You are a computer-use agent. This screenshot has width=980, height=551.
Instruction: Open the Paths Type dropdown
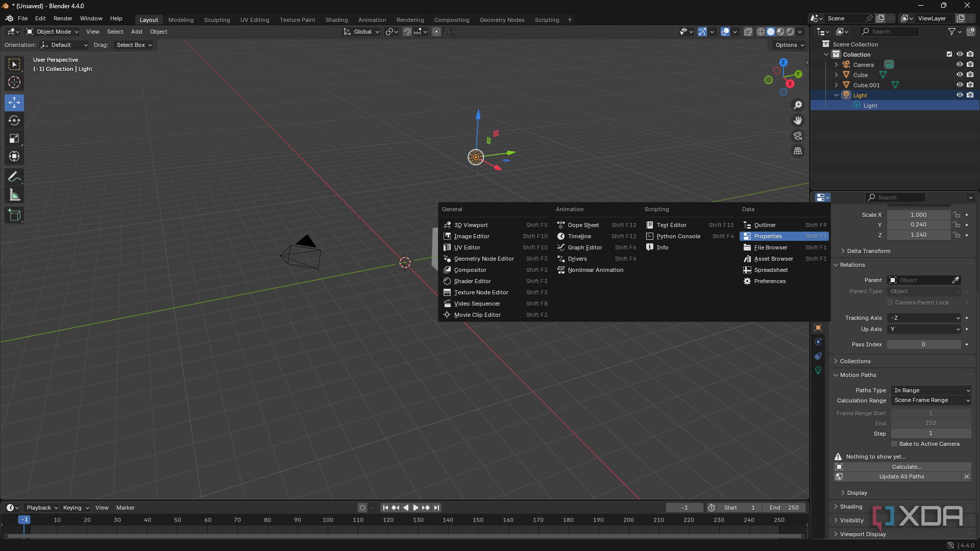pyautogui.click(x=932, y=390)
